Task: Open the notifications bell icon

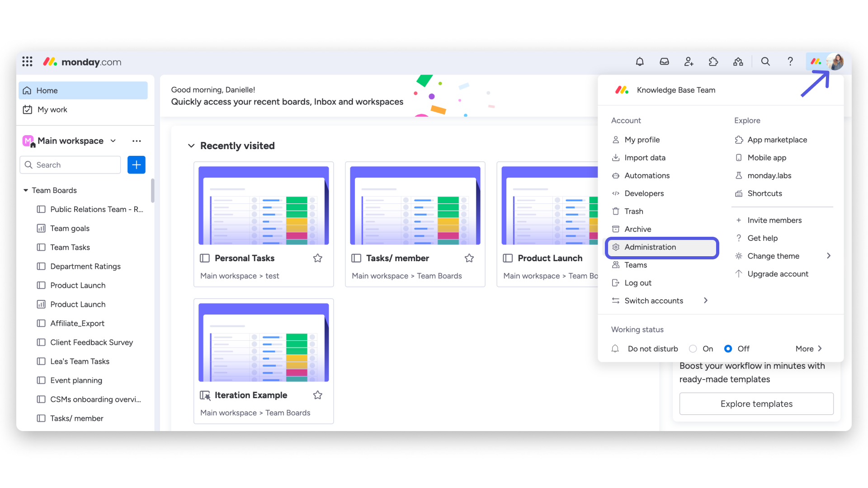Action: click(640, 61)
